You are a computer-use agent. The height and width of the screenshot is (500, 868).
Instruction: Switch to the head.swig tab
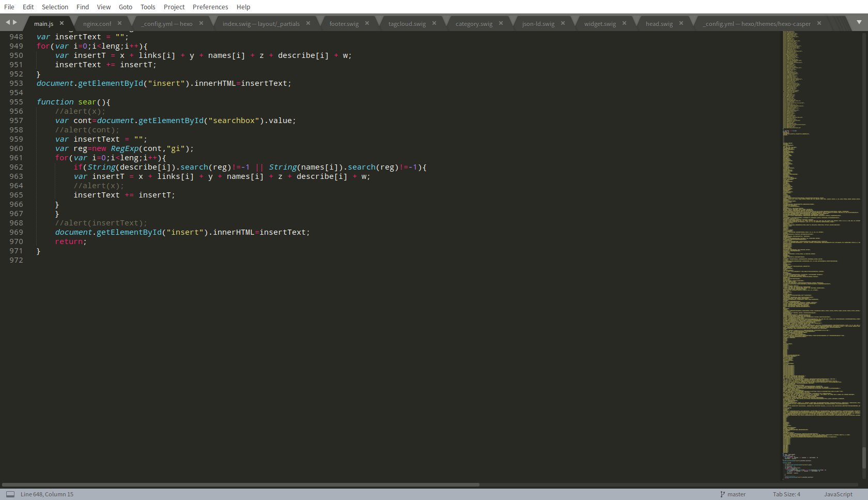[x=659, y=24]
